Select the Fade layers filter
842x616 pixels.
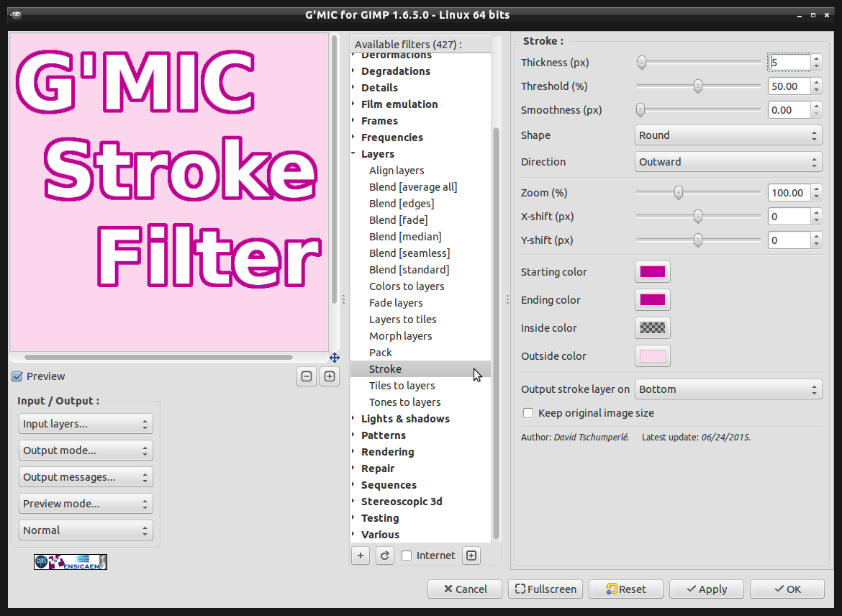pos(396,303)
